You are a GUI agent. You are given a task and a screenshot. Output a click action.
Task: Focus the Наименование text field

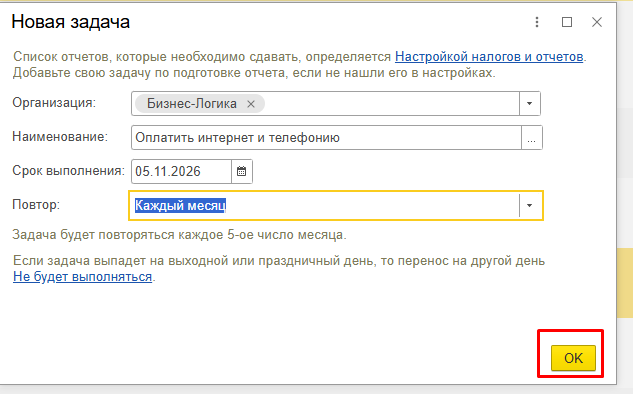point(326,138)
